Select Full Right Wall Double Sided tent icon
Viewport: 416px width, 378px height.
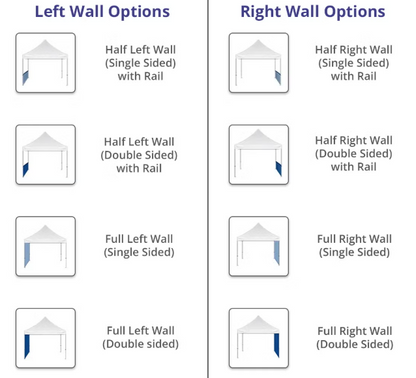(259, 338)
